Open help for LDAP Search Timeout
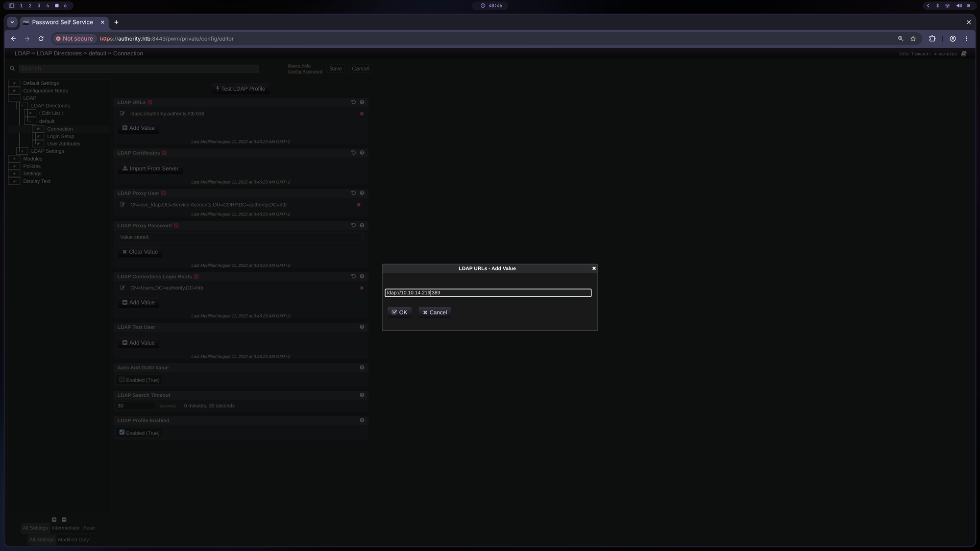Screen dimensions: 980x551 [x=362, y=395]
